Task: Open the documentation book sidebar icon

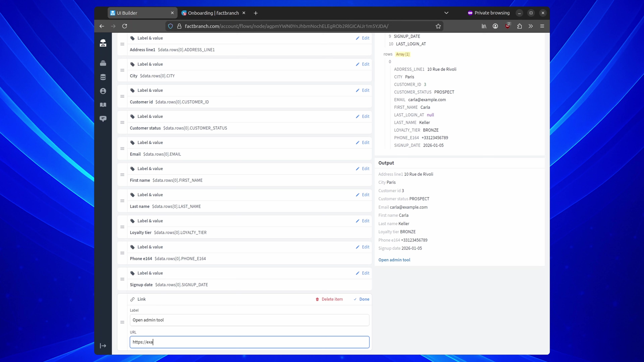Action: [x=103, y=105]
